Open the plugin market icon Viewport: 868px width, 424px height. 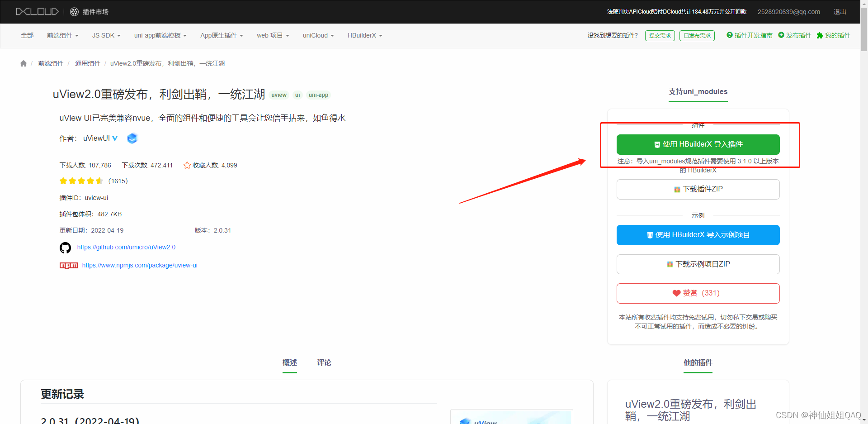(x=75, y=12)
